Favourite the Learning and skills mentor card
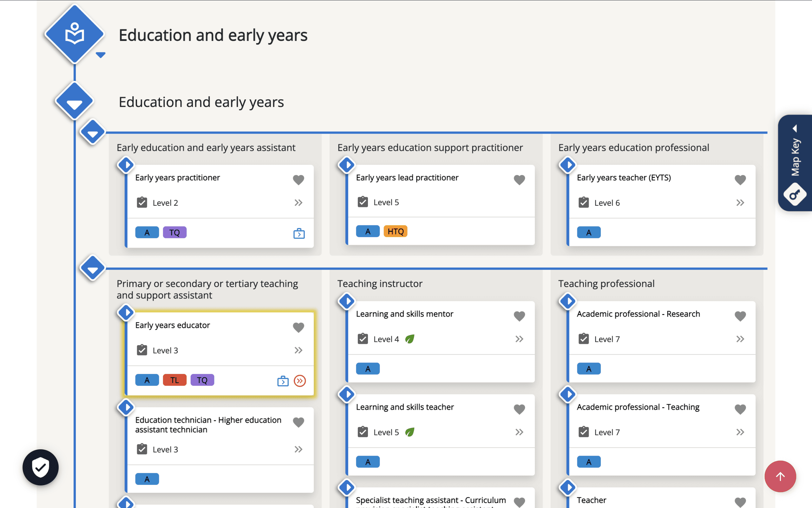Image resolution: width=812 pixels, height=508 pixels. tap(519, 316)
